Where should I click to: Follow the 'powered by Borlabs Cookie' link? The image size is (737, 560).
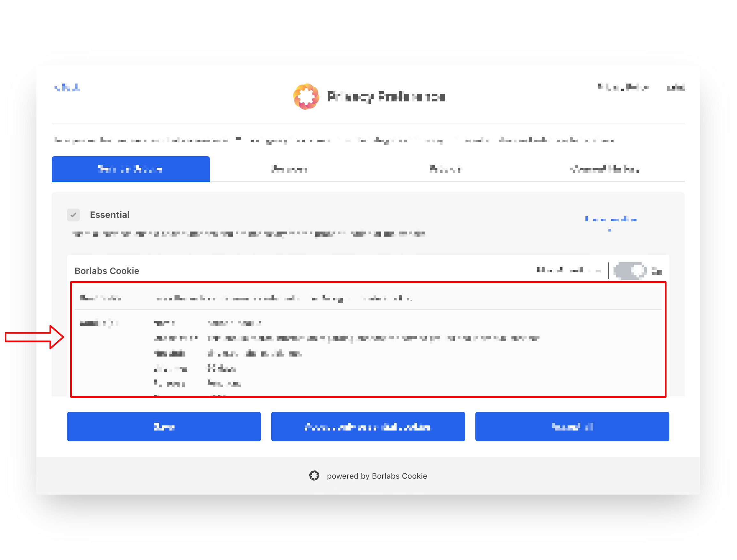coord(376,476)
